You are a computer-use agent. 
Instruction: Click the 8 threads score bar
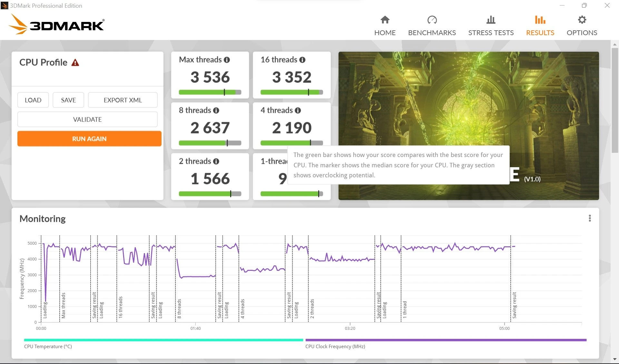[210, 143]
